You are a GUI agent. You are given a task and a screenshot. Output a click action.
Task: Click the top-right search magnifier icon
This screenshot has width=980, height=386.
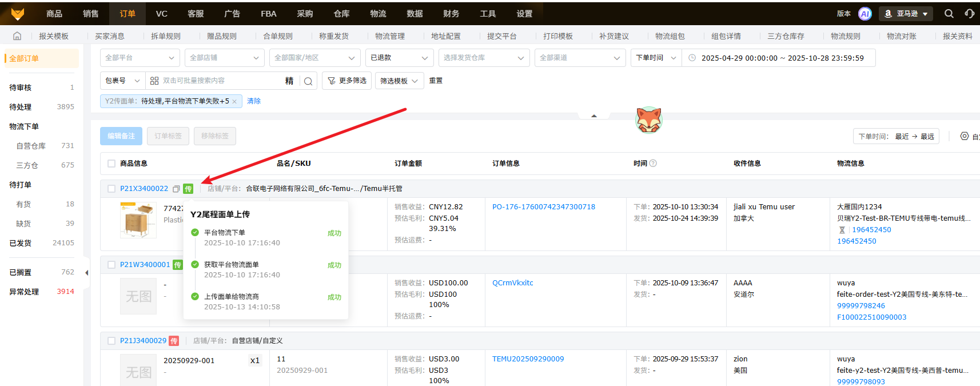point(949,14)
